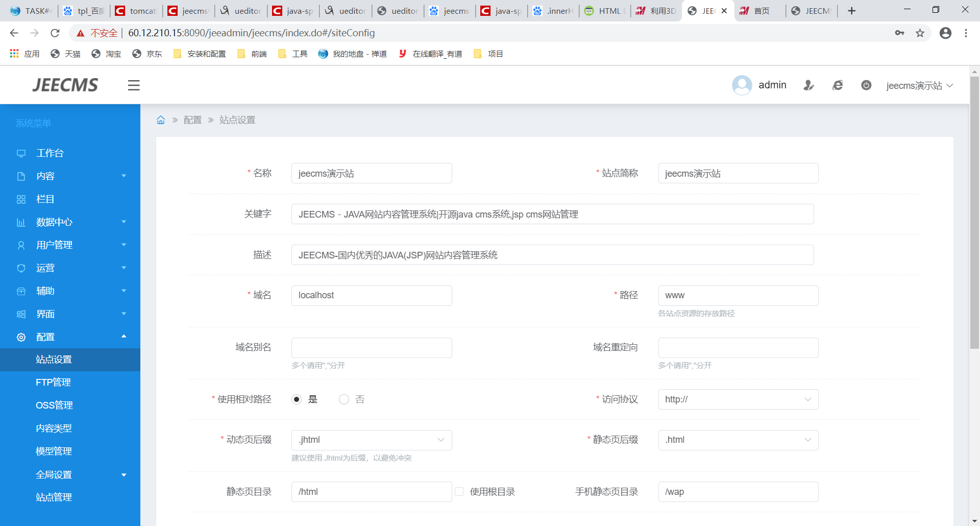This screenshot has width=980, height=526.
Task: Click the 域名别名 input field
Action: (x=371, y=348)
